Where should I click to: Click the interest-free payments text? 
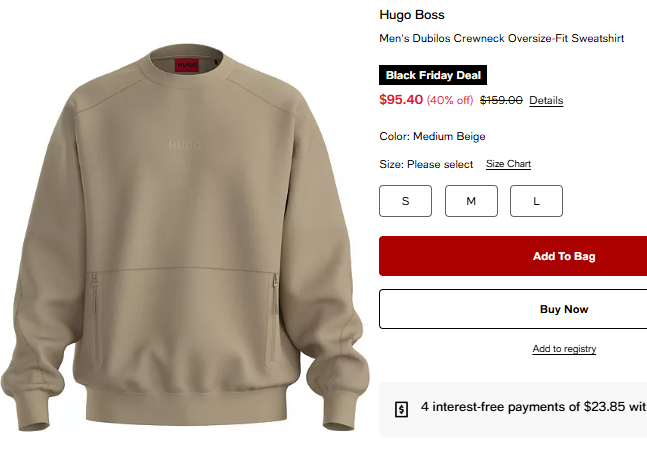534,407
